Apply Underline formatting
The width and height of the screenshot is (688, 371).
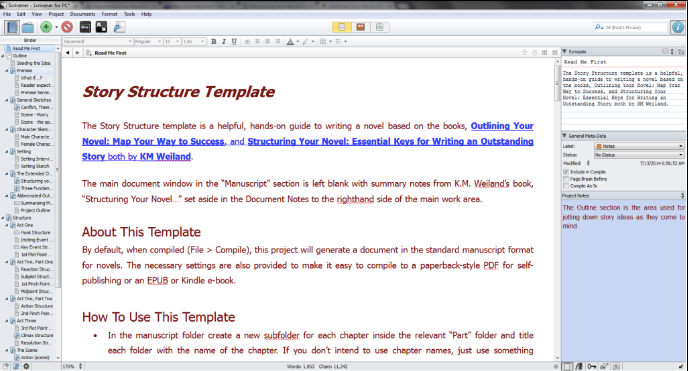234,41
